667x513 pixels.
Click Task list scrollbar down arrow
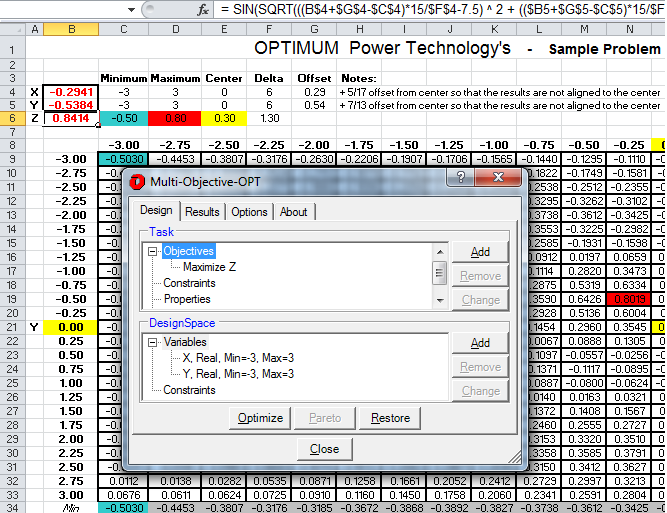tap(440, 300)
